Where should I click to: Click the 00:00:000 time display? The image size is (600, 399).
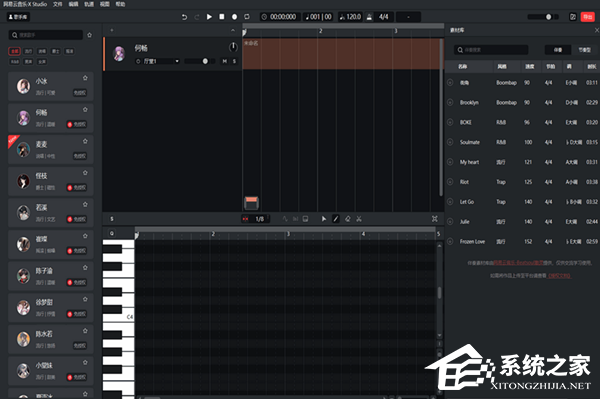(279, 17)
